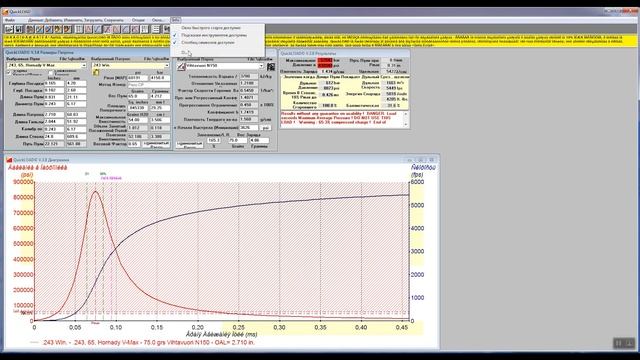Choose the last entry of the Info menu

217,52
